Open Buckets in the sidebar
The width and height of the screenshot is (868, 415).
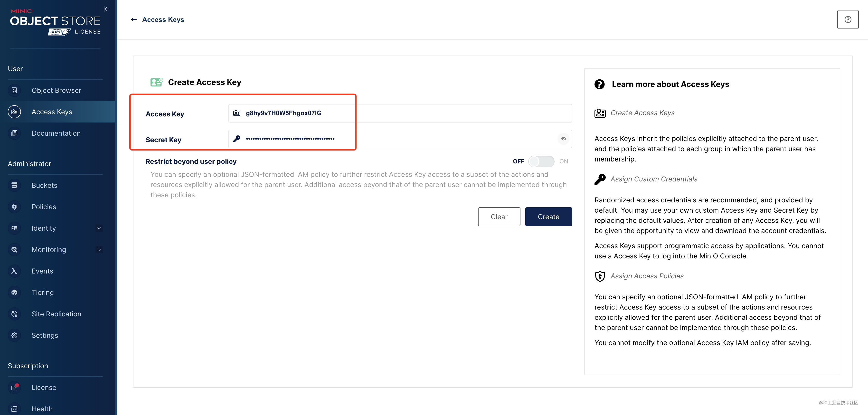tap(57, 185)
